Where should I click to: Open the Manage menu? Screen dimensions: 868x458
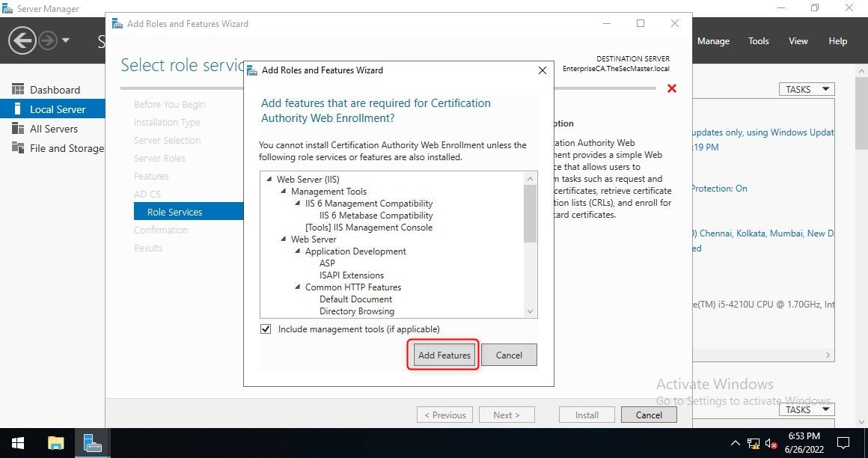click(x=713, y=41)
